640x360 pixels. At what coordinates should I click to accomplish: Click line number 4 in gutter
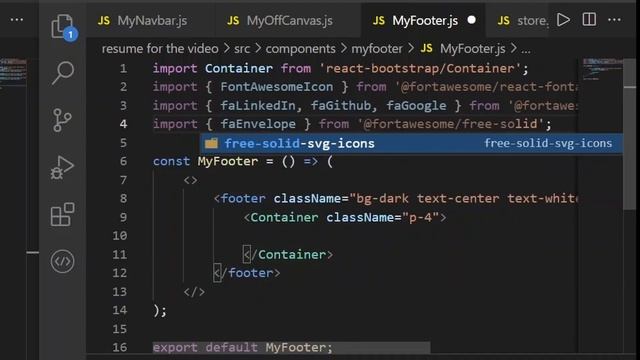point(123,124)
